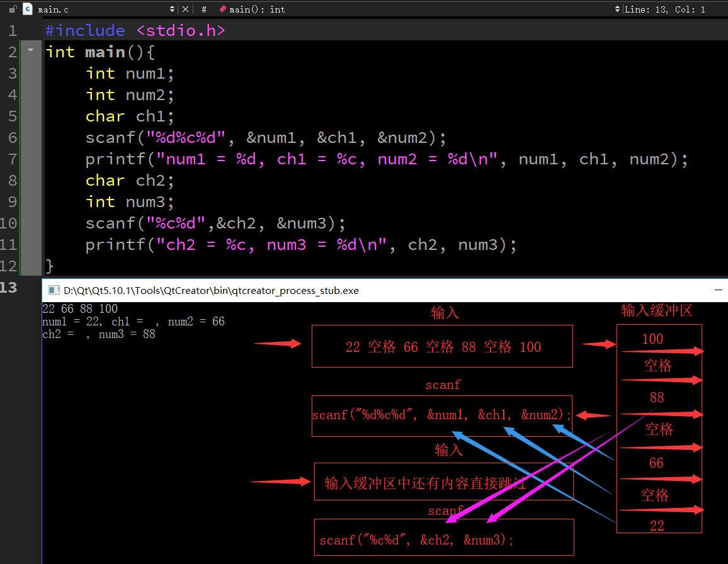Click line number 6 in the gutter
This screenshot has width=728, height=564.
tap(13, 137)
